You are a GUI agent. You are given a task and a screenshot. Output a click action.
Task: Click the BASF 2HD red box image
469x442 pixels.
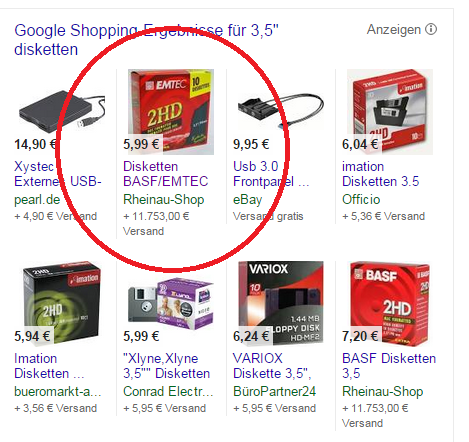point(390,304)
